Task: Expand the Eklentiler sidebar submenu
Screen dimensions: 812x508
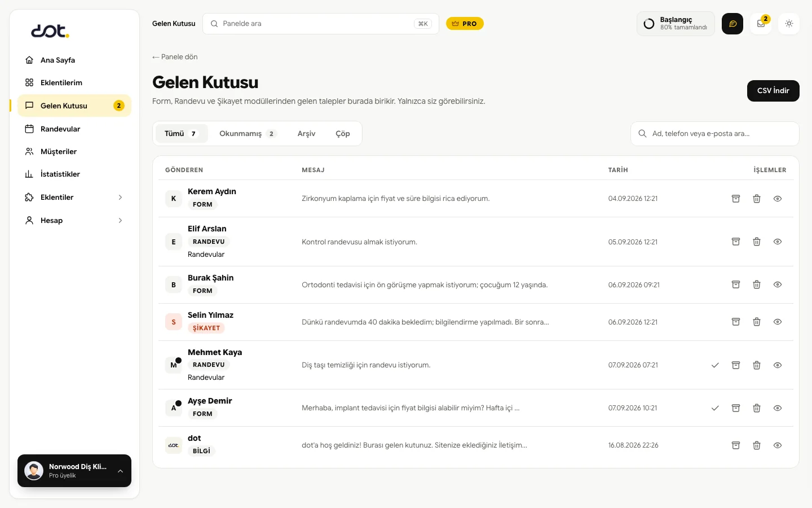Action: click(x=74, y=197)
